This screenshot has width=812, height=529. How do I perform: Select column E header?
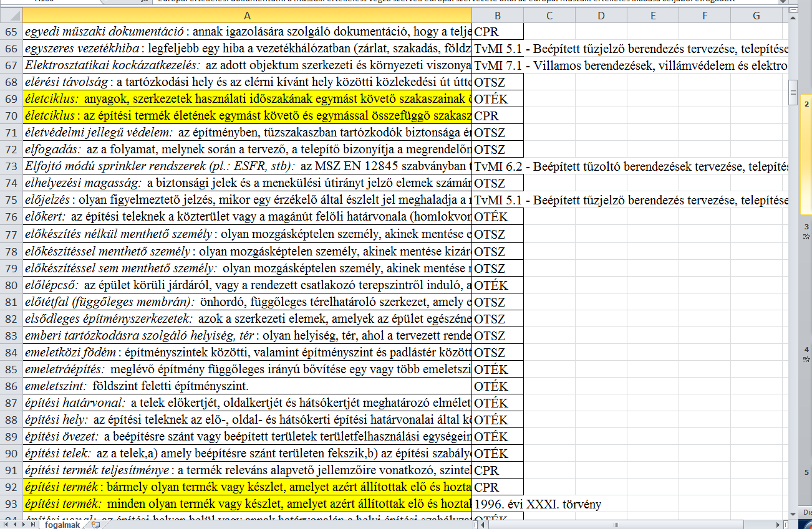click(652, 15)
